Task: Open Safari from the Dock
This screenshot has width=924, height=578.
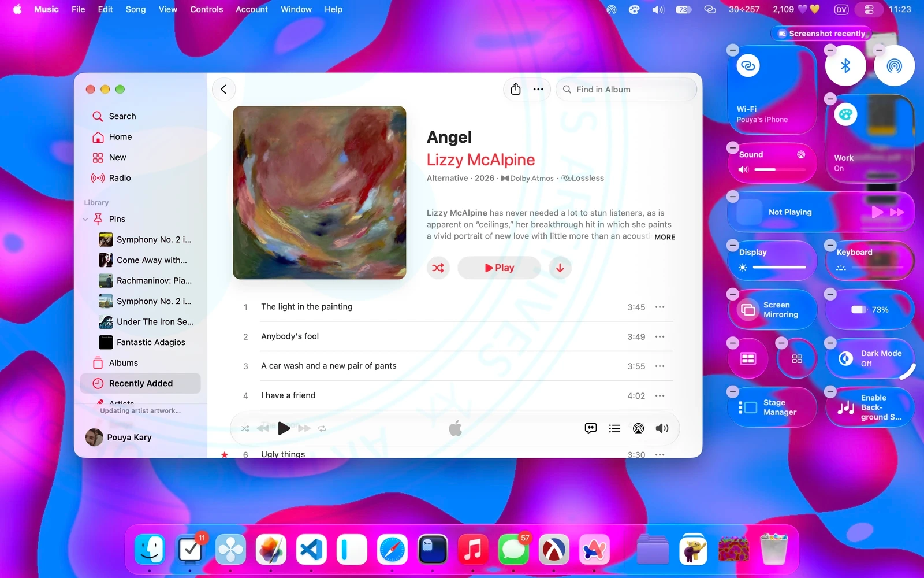Action: 392,549
